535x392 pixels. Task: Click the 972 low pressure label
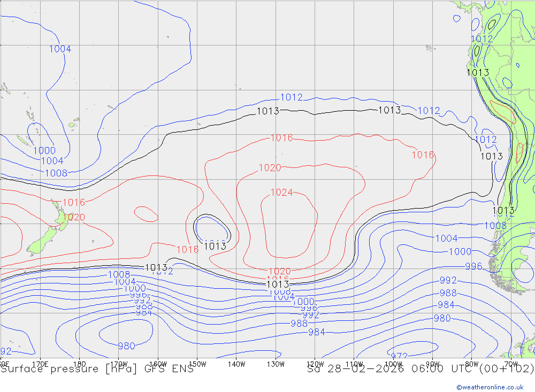(399, 356)
